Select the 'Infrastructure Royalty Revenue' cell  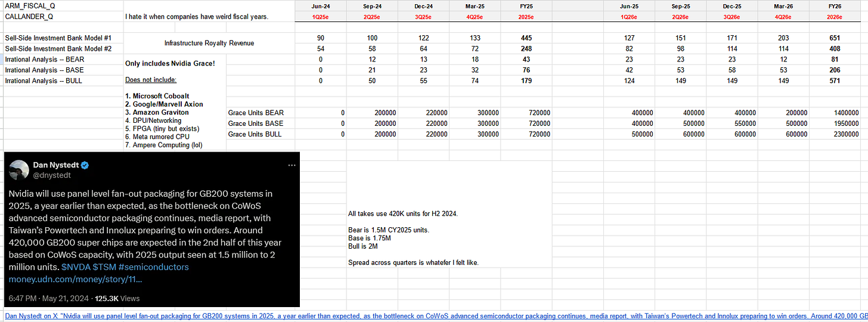(x=209, y=43)
